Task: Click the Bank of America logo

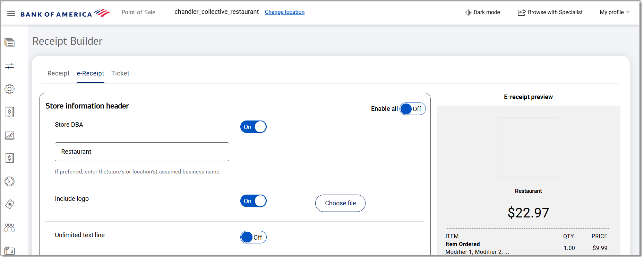Action: click(x=65, y=13)
